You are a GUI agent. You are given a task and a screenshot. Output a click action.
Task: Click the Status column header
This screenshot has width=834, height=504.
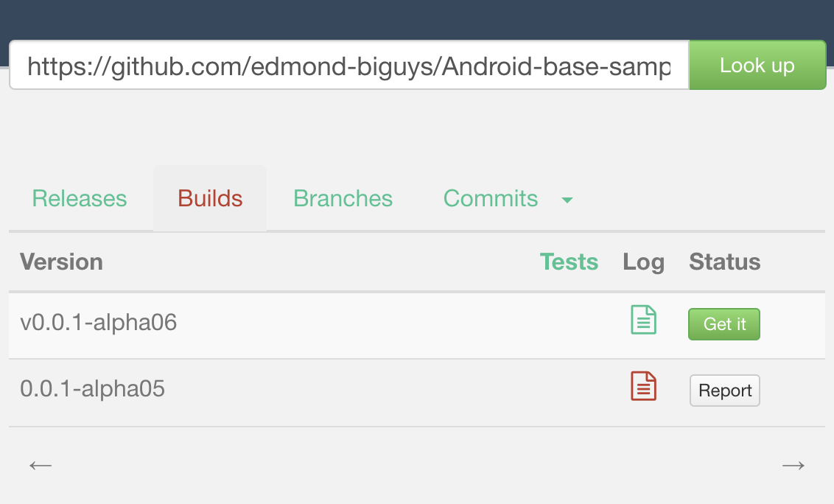point(724,262)
